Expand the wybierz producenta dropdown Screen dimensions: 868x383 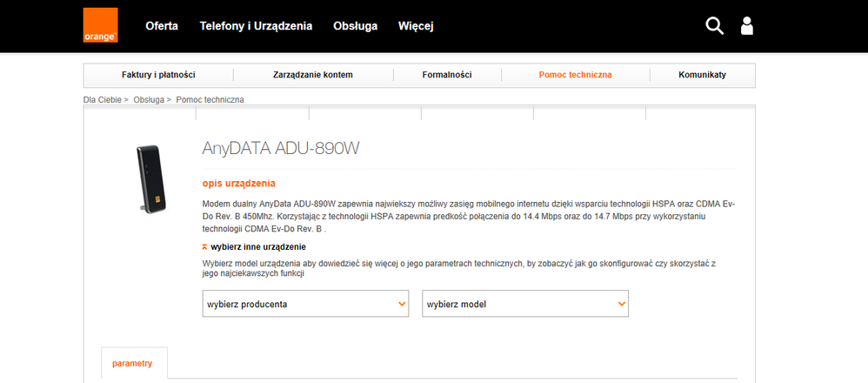305,304
